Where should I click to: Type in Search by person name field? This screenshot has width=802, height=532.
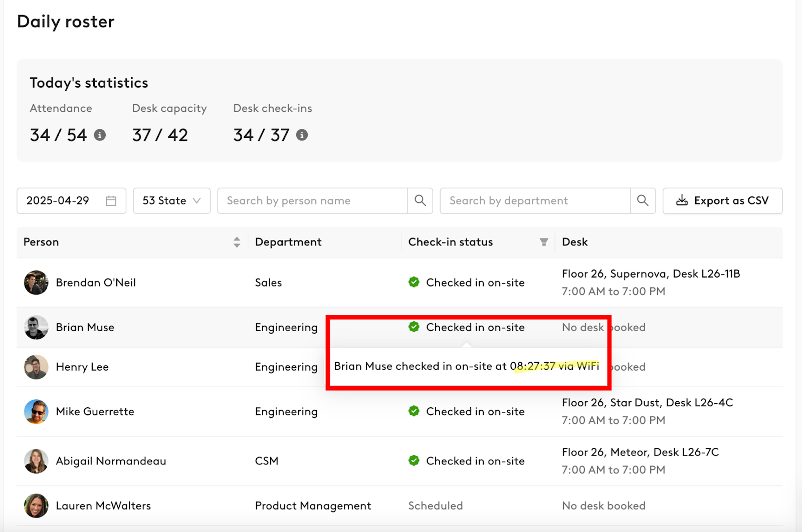(x=312, y=201)
